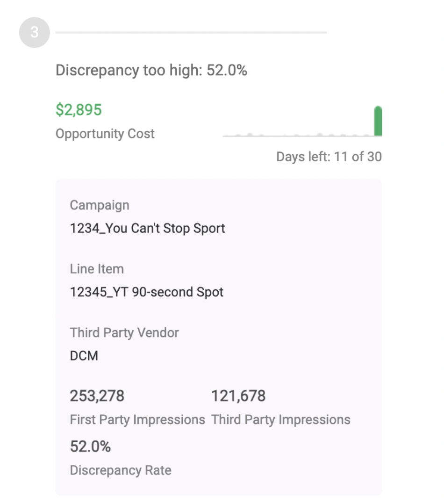Click the green bar in the sparkline chart
The height and width of the screenshot is (504, 444).
tap(378, 121)
